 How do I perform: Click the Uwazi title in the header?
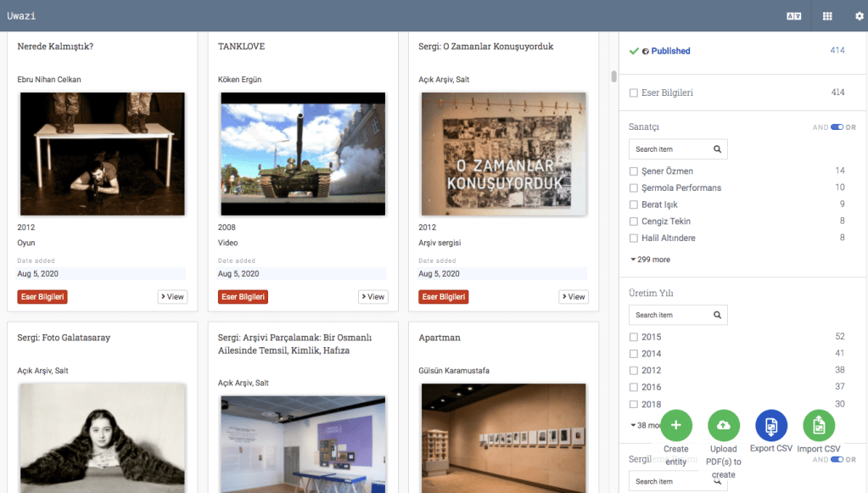coord(21,16)
